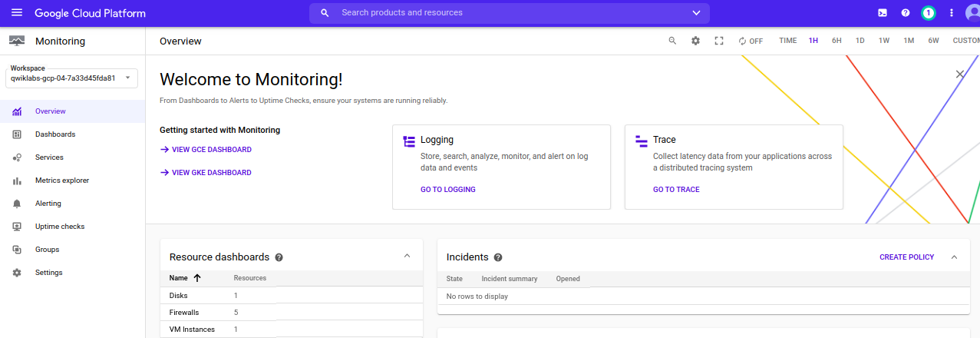
Task: Click the Incident summary column header
Action: coord(510,279)
